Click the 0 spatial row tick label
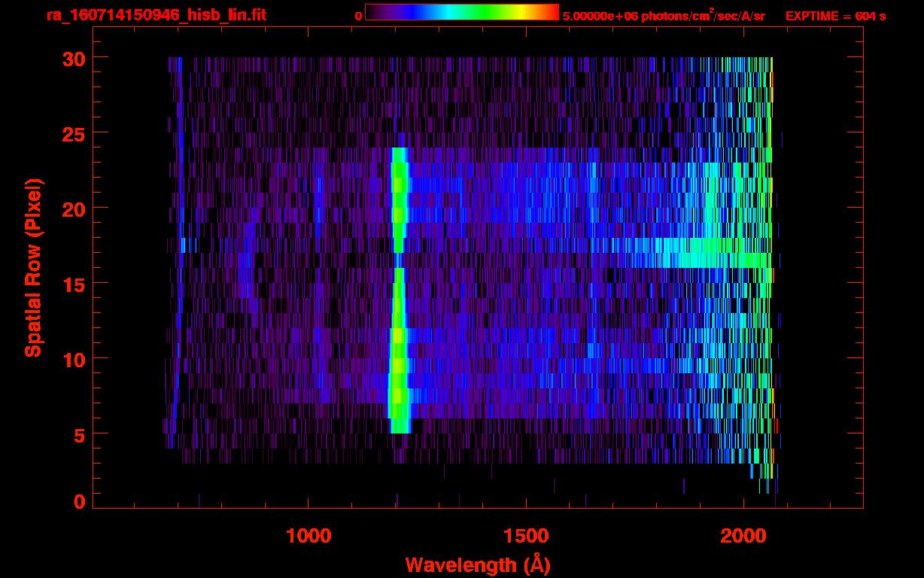 [78, 502]
